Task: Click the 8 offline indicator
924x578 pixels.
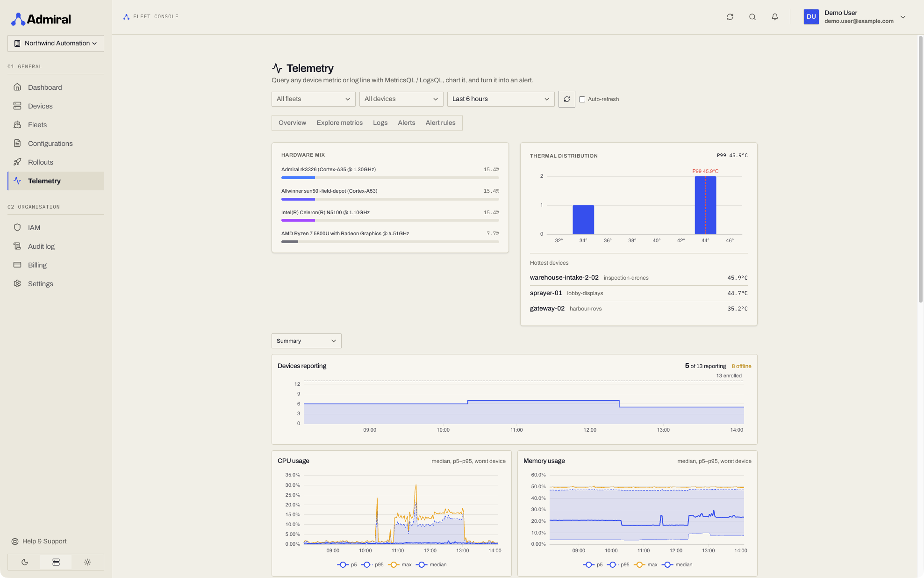Action: pyautogui.click(x=741, y=366)
